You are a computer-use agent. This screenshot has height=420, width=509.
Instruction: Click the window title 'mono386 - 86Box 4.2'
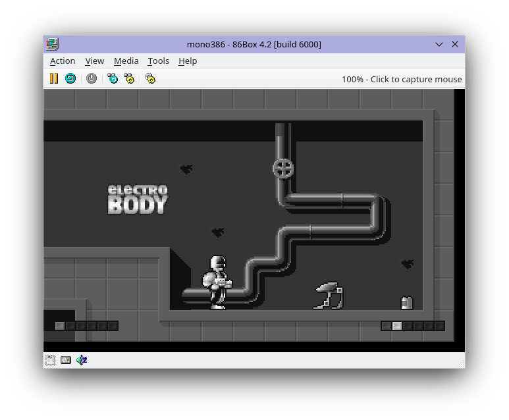[x=254, y=45]
